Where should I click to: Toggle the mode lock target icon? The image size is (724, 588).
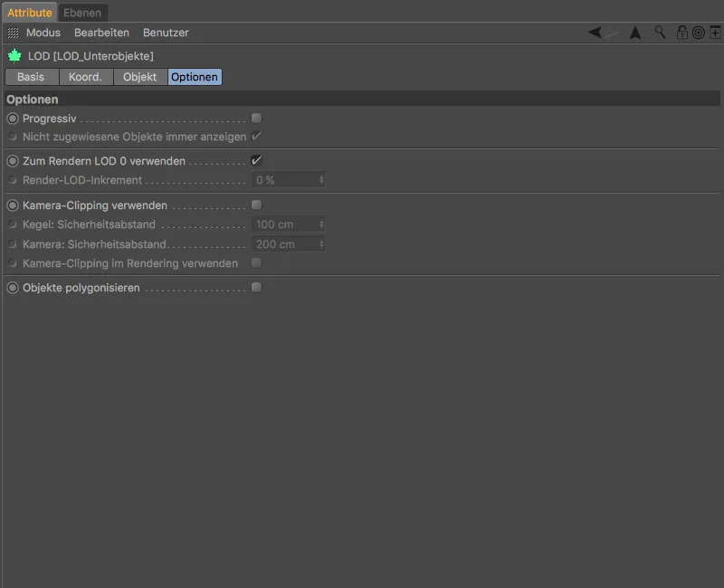click(x=699, y=33)
